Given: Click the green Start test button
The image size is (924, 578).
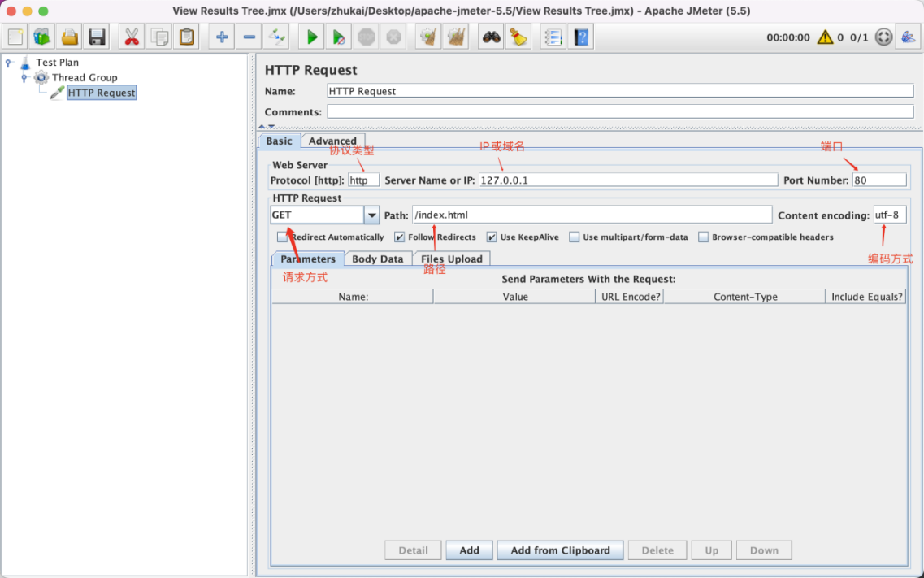Looking at the screenshot, I should pyautogui.click(x=310, y=37).
